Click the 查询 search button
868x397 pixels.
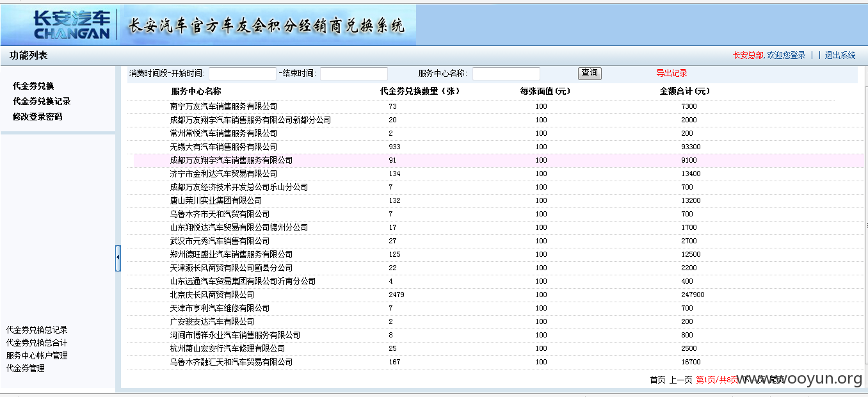click(x=590, y=73)
